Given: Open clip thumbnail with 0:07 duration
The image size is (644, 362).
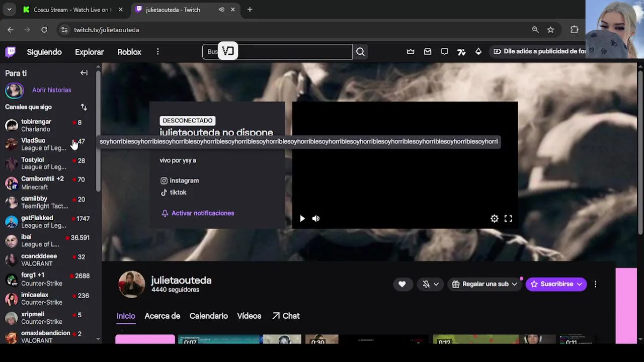Looking at the screenshot, I should (239, 339).
